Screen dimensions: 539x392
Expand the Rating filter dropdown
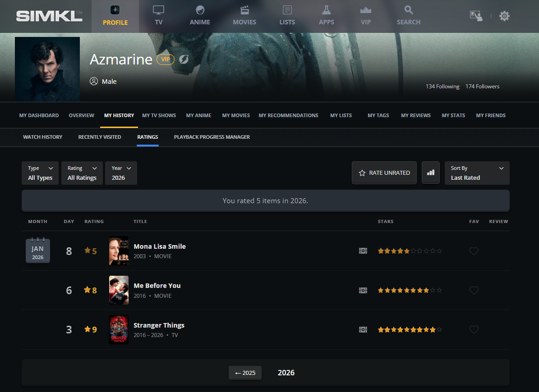pyautogui.click(x=82, y=173)
